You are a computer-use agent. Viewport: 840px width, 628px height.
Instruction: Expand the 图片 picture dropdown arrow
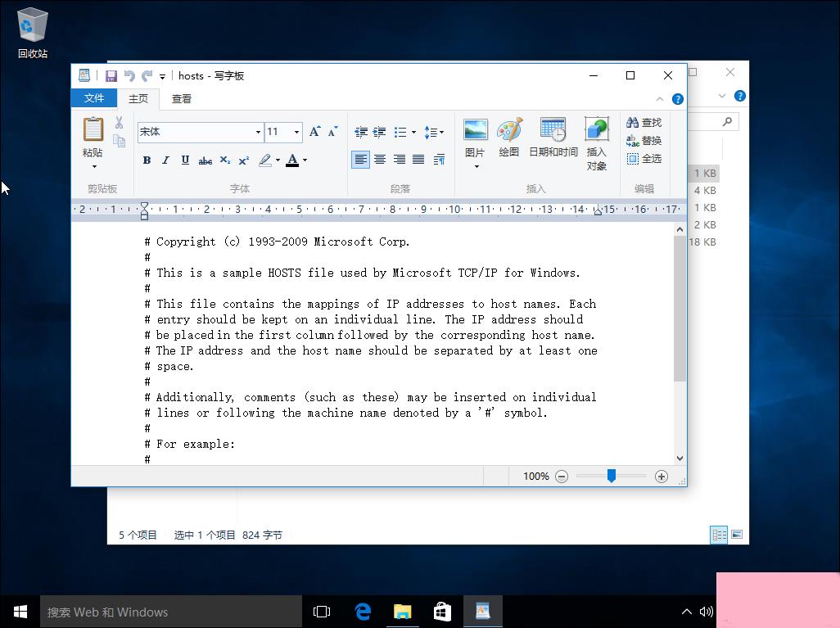tap(476, 167)
